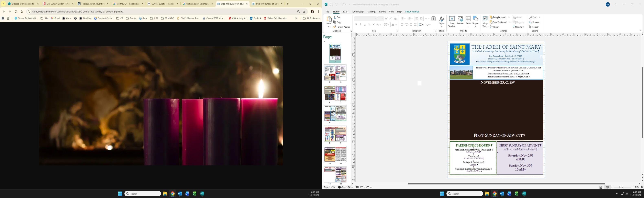Click the Copy icon in Clipboard group
The height and width of the screenshot is (198, 644).
pos(335,22)
